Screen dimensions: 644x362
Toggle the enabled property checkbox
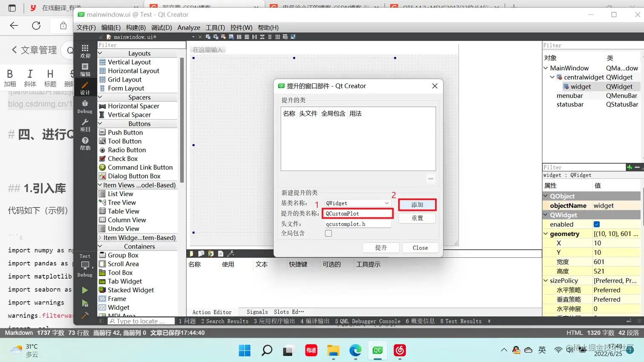597,224
